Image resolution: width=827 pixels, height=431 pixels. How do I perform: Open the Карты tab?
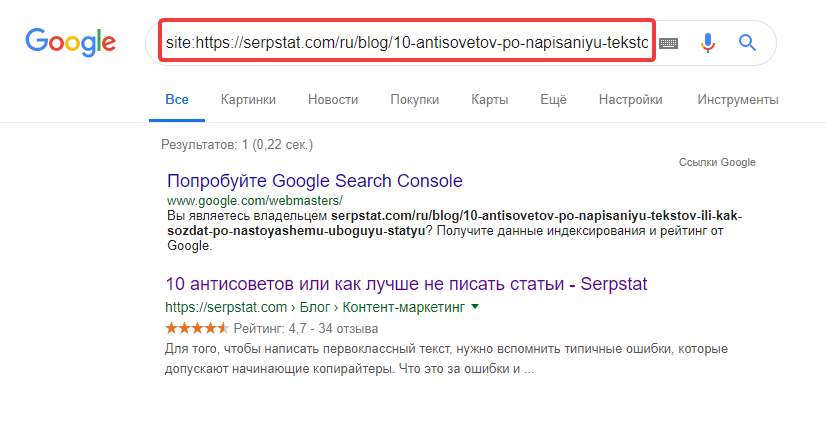pyautogui.click(x=489, y=100)
